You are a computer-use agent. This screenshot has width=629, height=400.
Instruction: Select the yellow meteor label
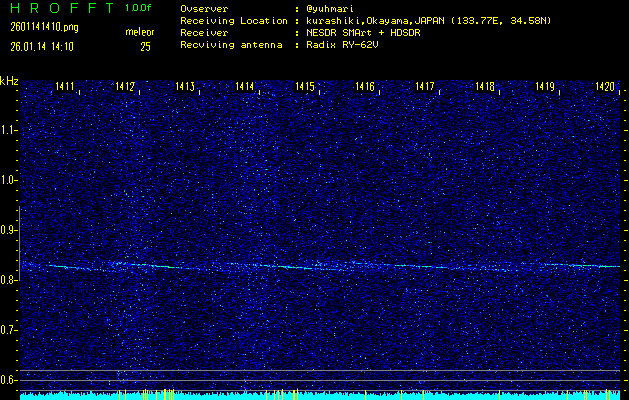pos(139,33)
